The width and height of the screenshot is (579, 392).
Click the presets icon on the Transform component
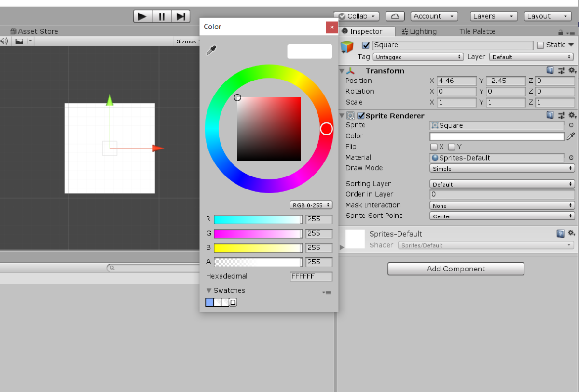point(561,70)
